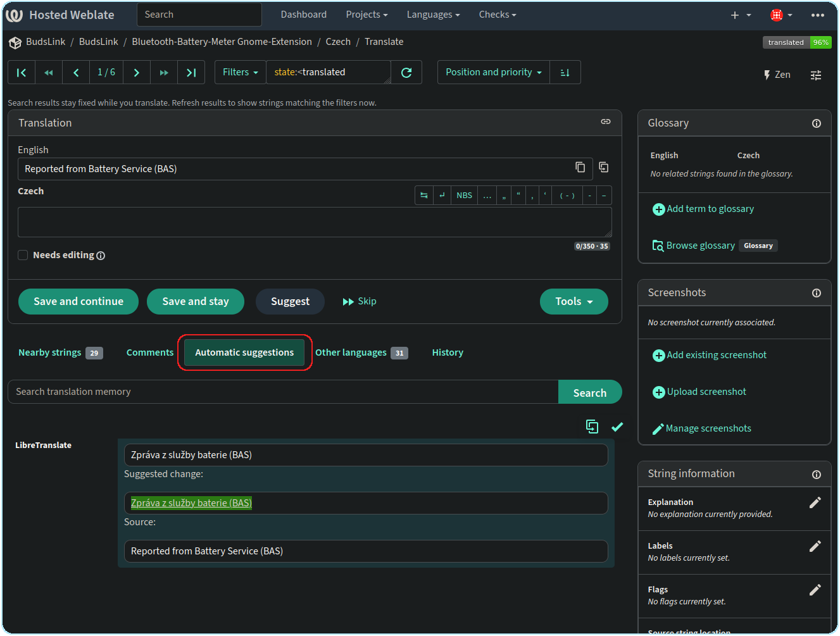The width and height of the screenshot is (840, 636).
Task: Open the translation settings sliders icon
Action: point(816,75)
